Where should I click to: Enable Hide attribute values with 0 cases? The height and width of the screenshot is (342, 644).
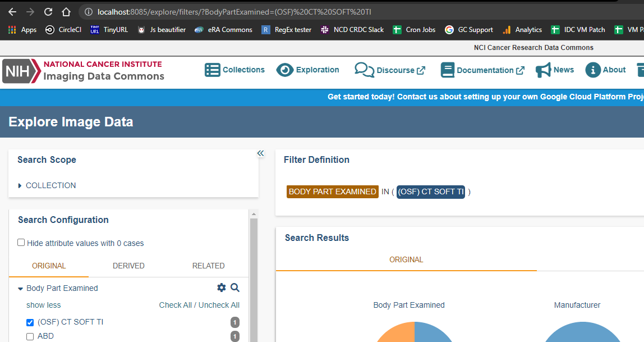point(21,242)
